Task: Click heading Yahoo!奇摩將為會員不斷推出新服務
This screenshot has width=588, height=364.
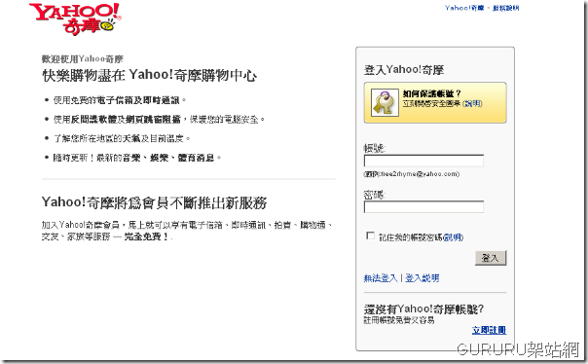Action: [154, 202]
